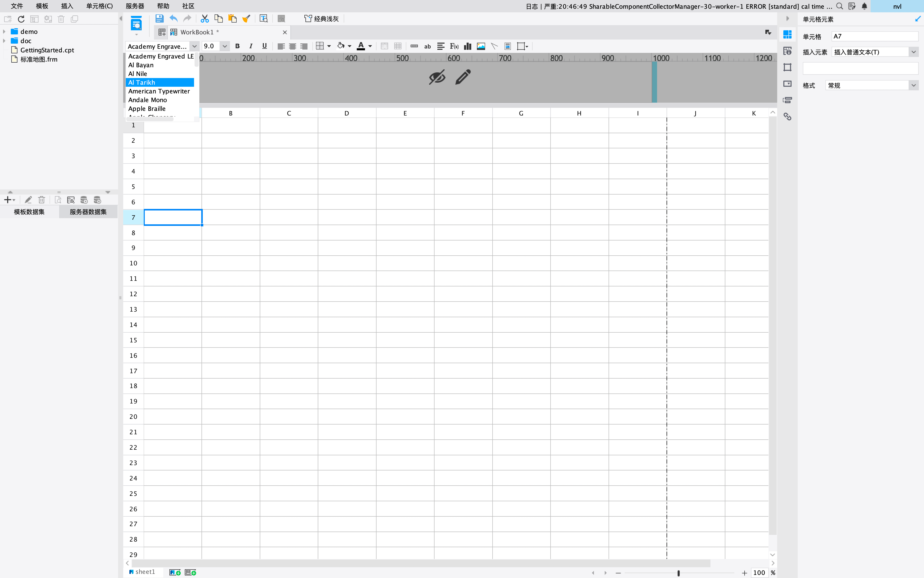Image resolution: width=924 pixels, height=578 pixels.
Task: Collapse the right properties panel arrow
Action: click(787, 18)
